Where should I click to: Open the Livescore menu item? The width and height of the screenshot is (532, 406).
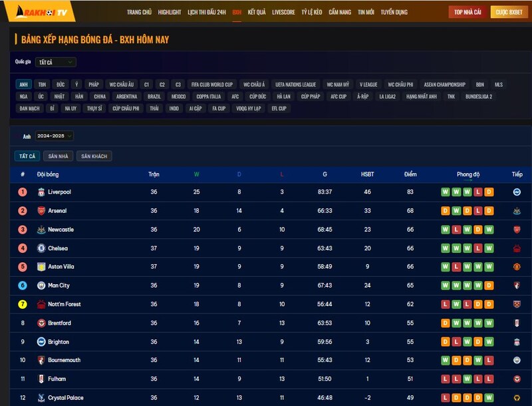coord(284,12)
